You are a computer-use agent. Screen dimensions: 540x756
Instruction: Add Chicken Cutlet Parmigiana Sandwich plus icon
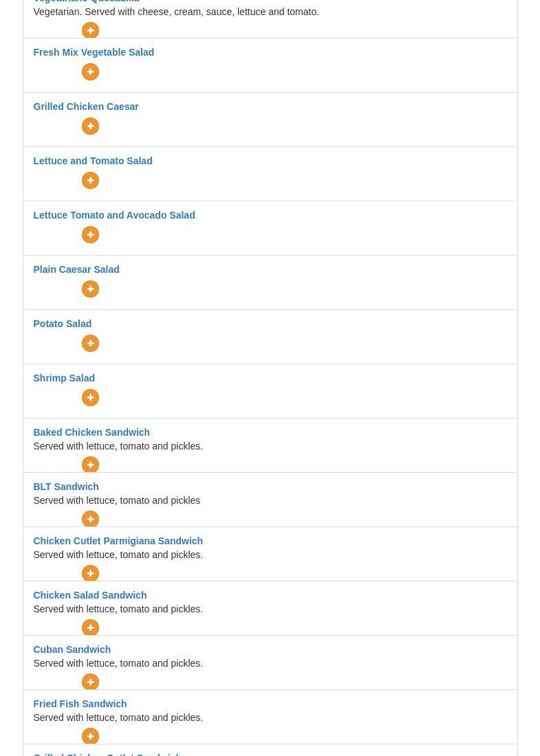tap(90, 572)
